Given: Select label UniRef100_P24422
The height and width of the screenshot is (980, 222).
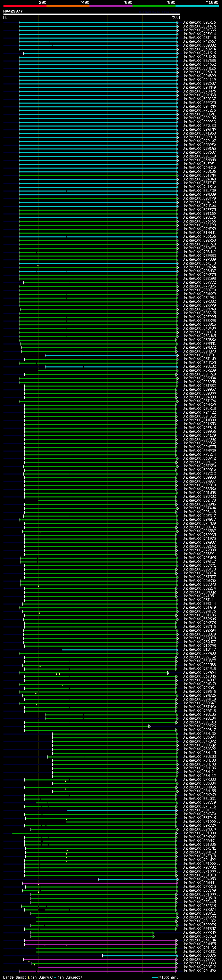Looking at the screenshot, I should click(199, 412).
